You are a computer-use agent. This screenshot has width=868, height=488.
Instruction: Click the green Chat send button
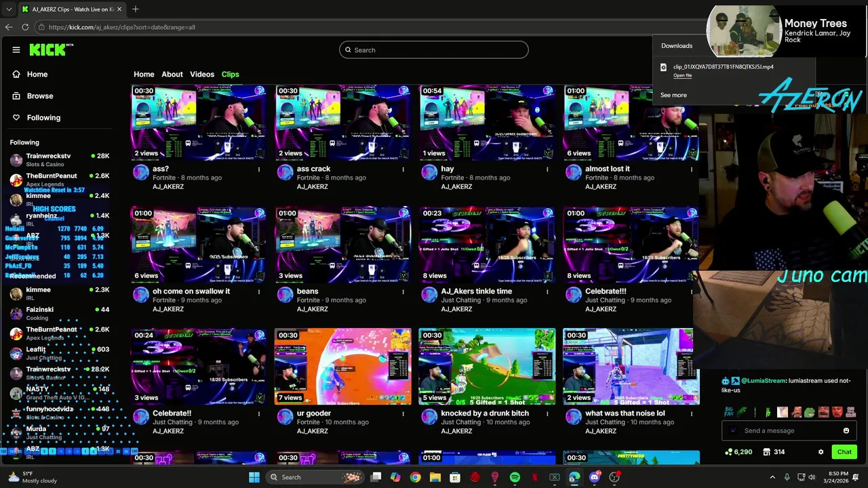click(844, 452)
